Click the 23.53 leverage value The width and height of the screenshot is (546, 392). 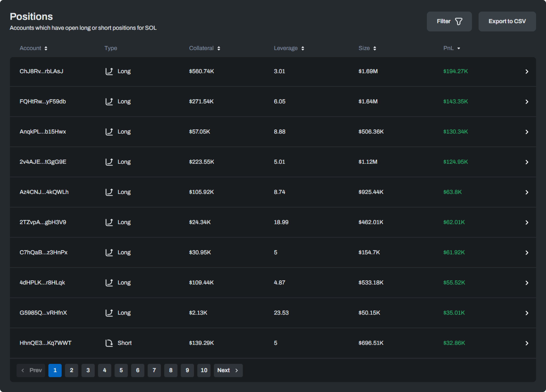(x=281, y=313)
